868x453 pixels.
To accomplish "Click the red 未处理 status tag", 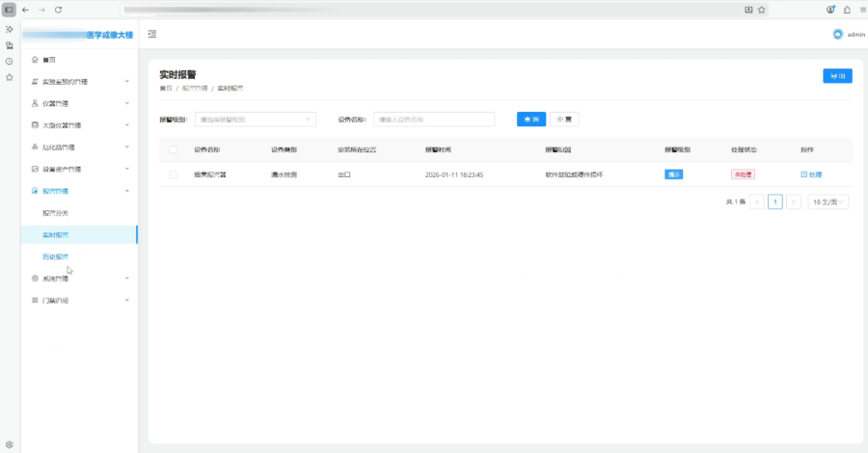I will point(743,174).
